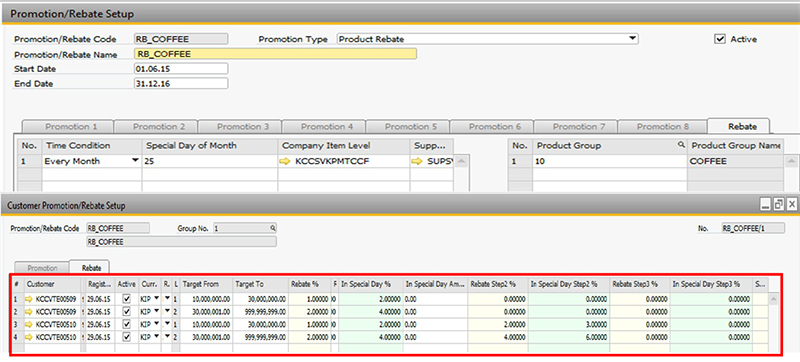800x362 pixels.
Task: Click the No. field showing RB_COFFEE/1
Action: pyautogui.click(x=753, y=228)
